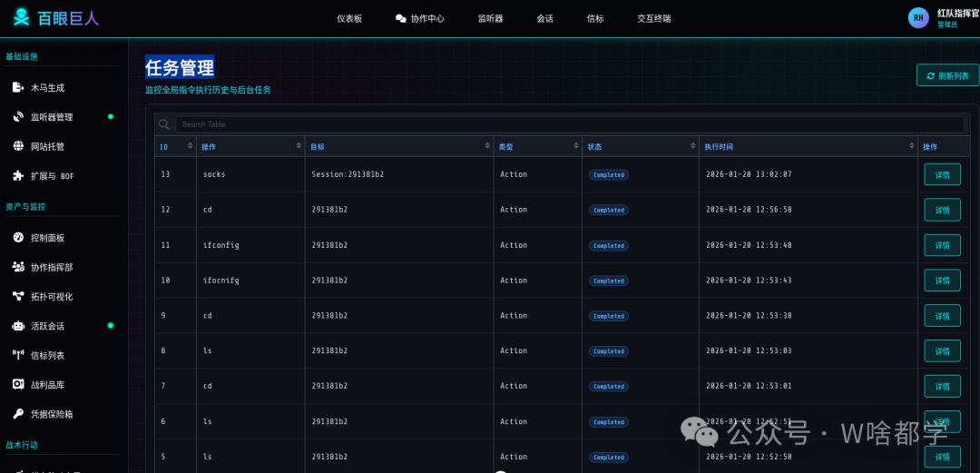The image size is (980, 473).
Task: Click the Search Table input field
Action: 571,124
